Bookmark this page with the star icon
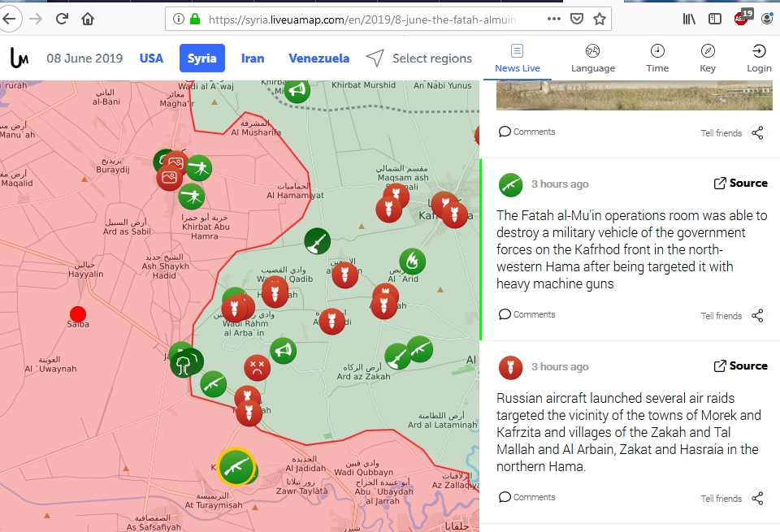The width and height of the screenshot is (780, 532). point(600,19)
